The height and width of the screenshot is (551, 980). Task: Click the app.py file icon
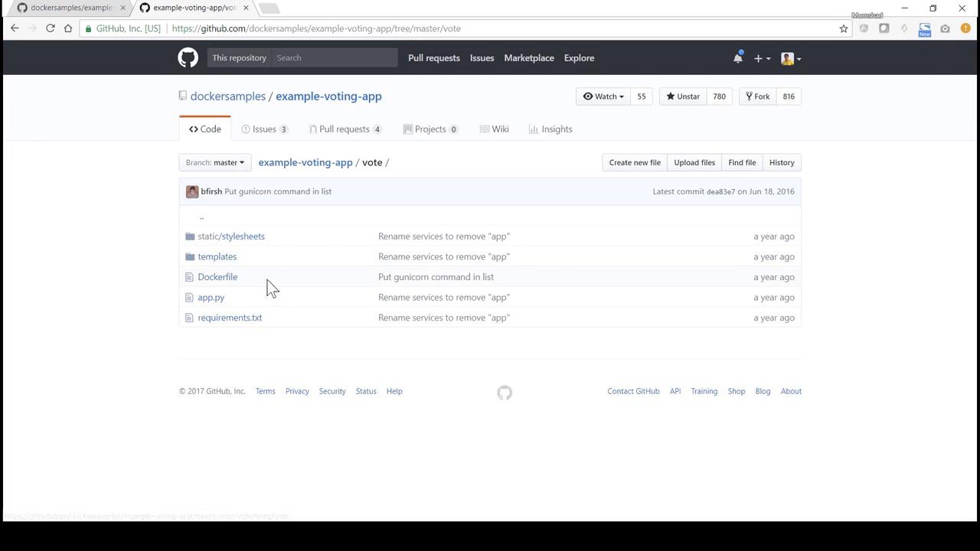click(x=189, y=298)
